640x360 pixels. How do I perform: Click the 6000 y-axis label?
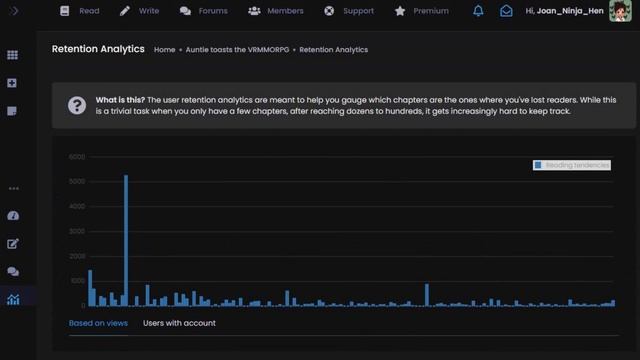(x=77, y=157)
